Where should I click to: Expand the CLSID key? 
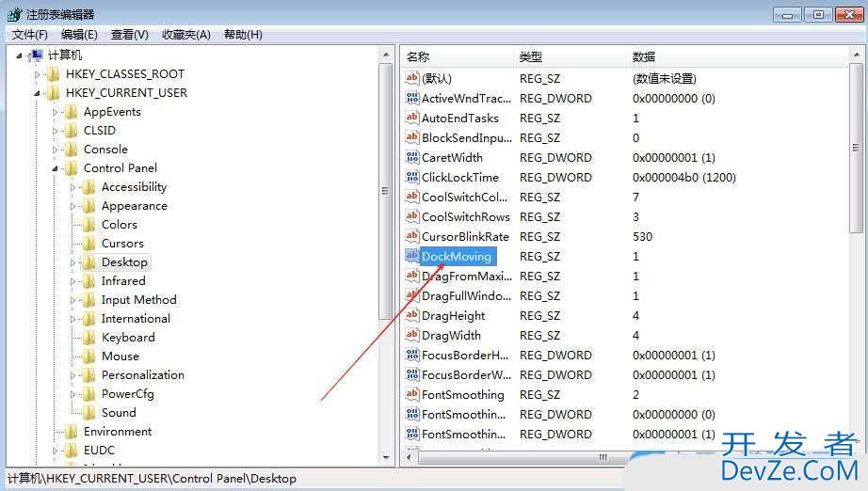(x=55, y=131)
